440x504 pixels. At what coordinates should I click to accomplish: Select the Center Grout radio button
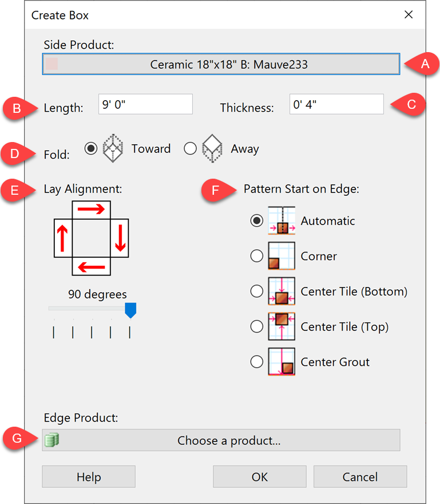pos(256,361)
